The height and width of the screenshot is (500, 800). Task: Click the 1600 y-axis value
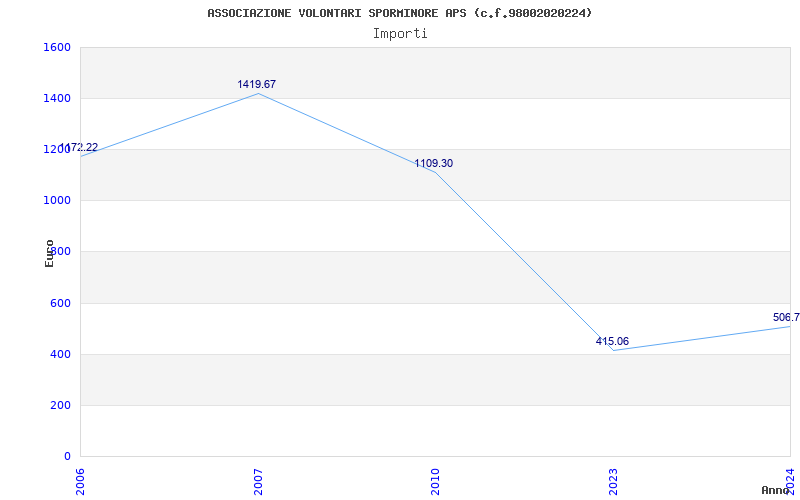click(57, 47)
